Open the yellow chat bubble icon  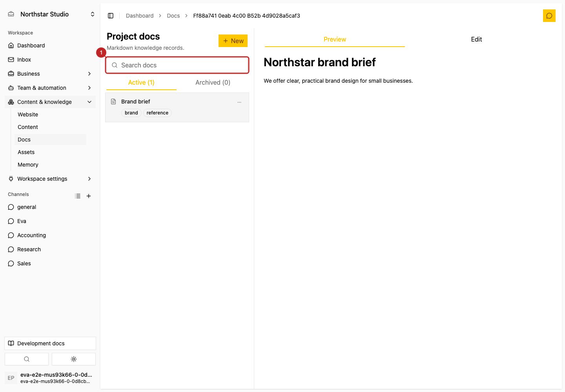click(x=549, y=16)
